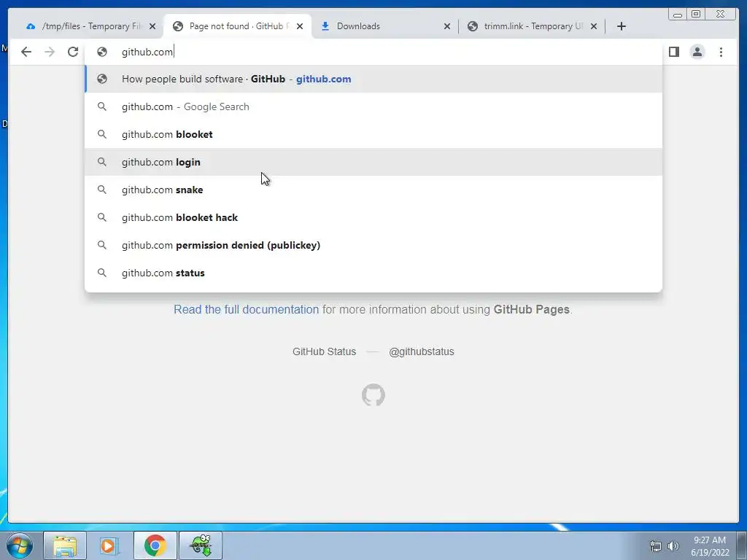The image size is (747, 560).
Task: Open the GitHub Status link
Action: pos(324,351)
